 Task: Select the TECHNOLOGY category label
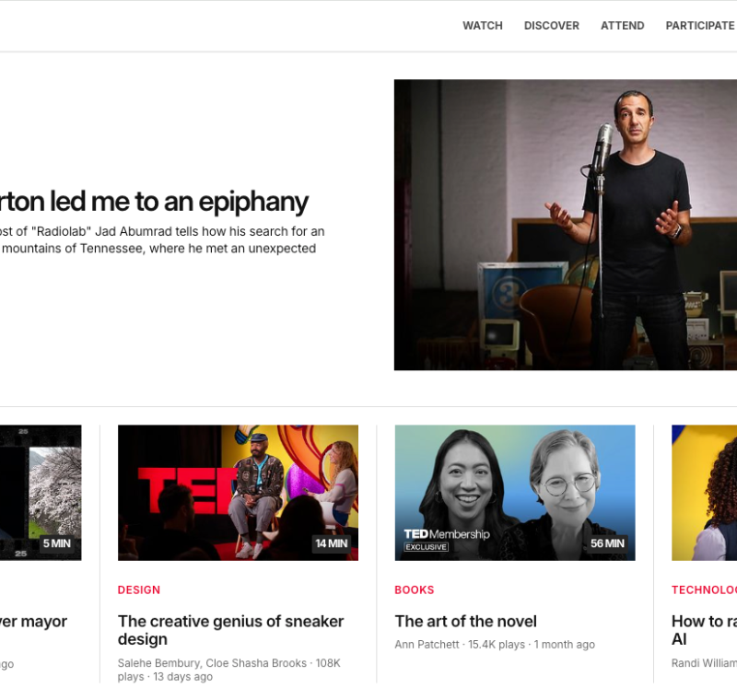click(704, 590)
